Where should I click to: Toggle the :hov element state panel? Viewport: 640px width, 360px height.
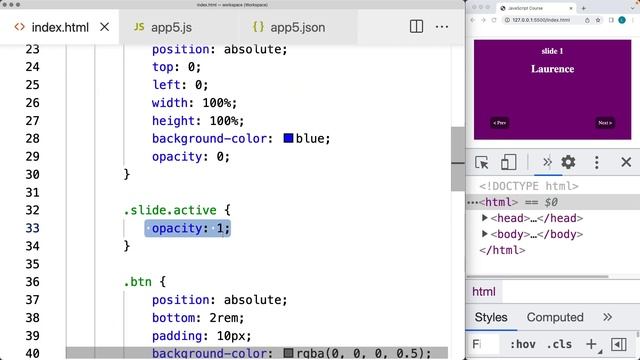(522, 344)
